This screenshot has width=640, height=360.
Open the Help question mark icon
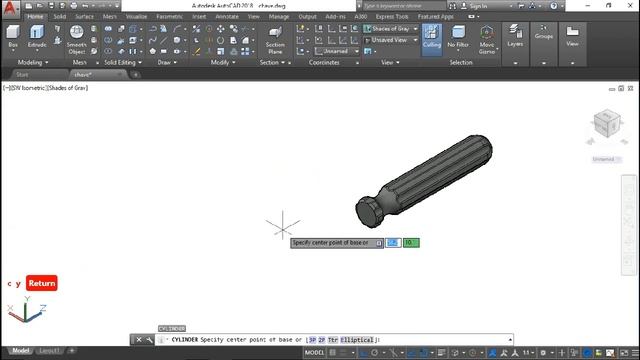coord(553,6)
